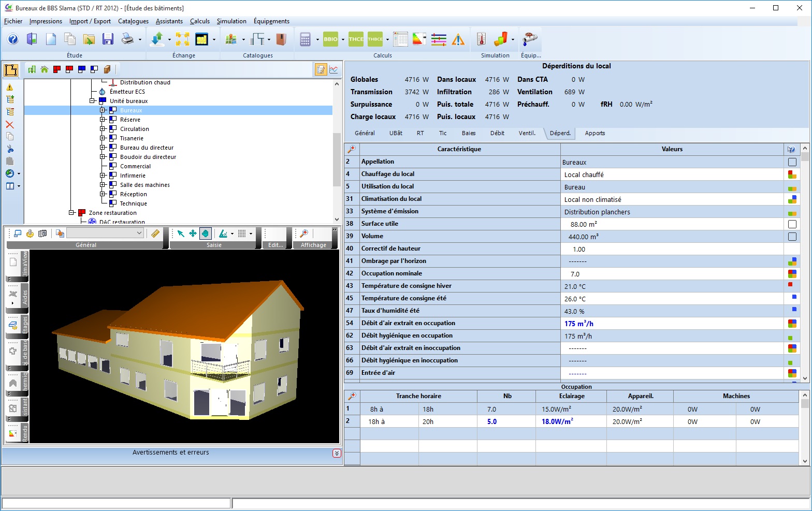Switch to the Apports tab
This screenshot has width=812, height=511.
[594, 133]
